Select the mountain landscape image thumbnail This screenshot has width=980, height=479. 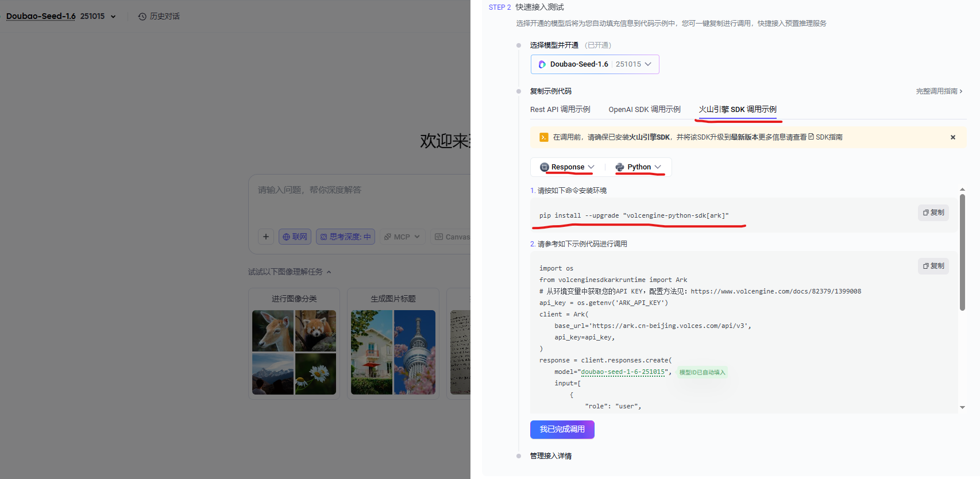coord(273,373)
